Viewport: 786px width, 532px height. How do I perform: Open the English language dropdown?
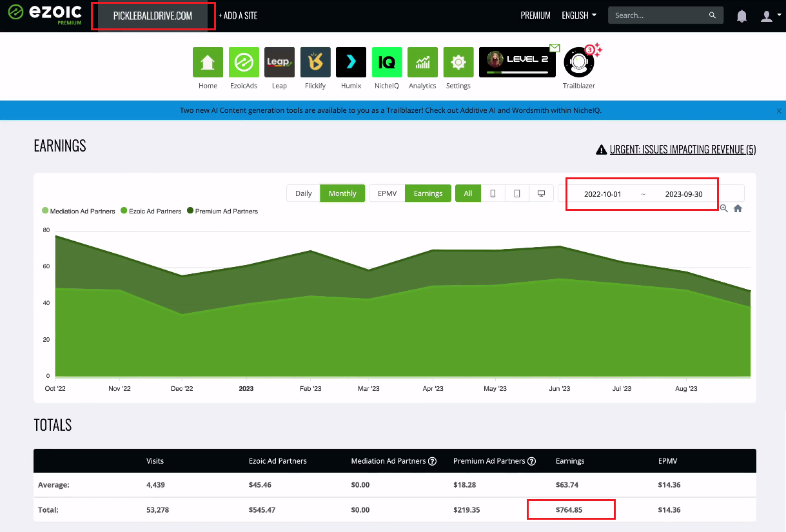pos(579,15)
